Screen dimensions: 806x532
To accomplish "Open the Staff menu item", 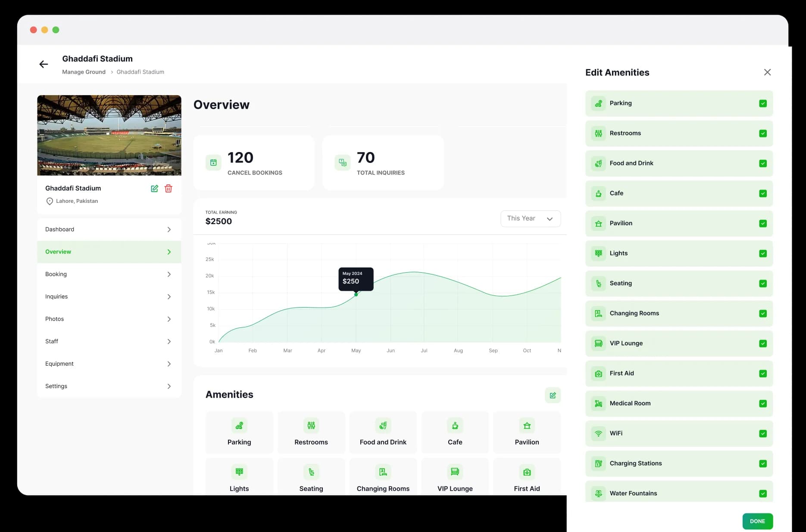I will click(109, 342).
